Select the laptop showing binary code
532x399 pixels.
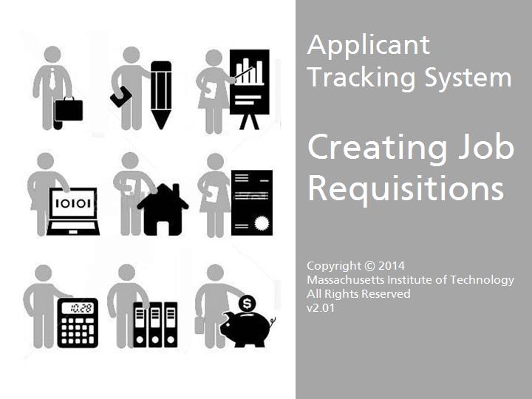coord(73,211)
